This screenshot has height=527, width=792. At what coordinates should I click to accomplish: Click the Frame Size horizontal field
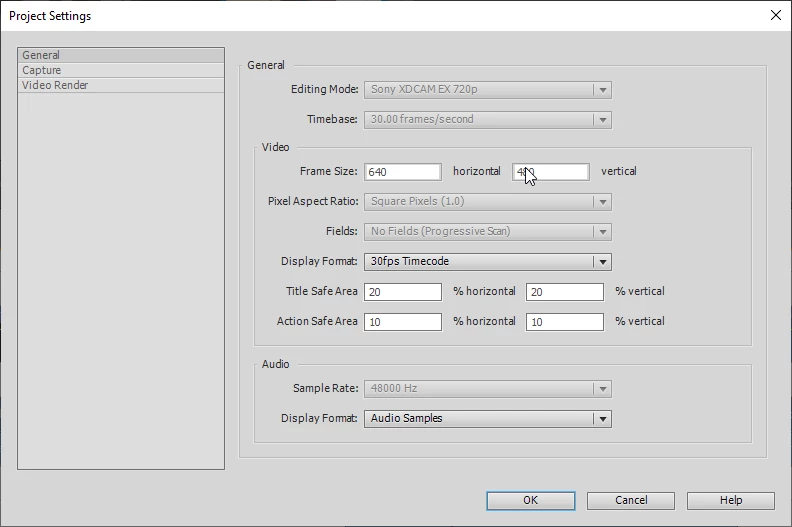tap(403, 172)
